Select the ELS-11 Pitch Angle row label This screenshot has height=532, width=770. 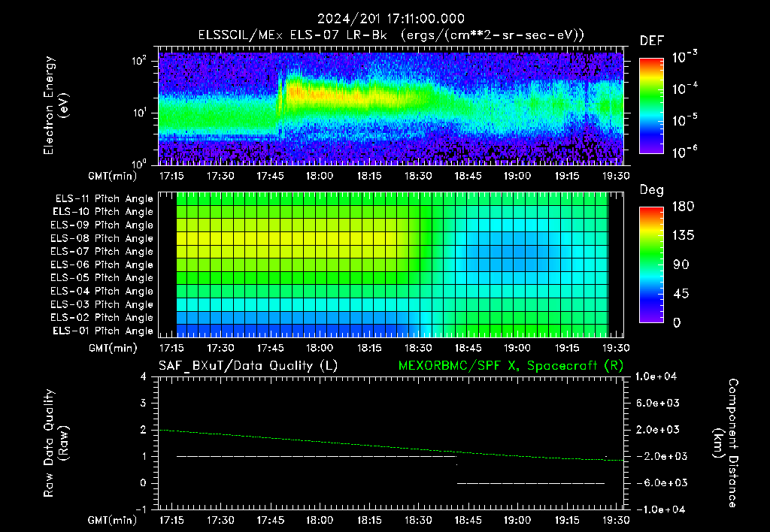click(x=104, y=199)
